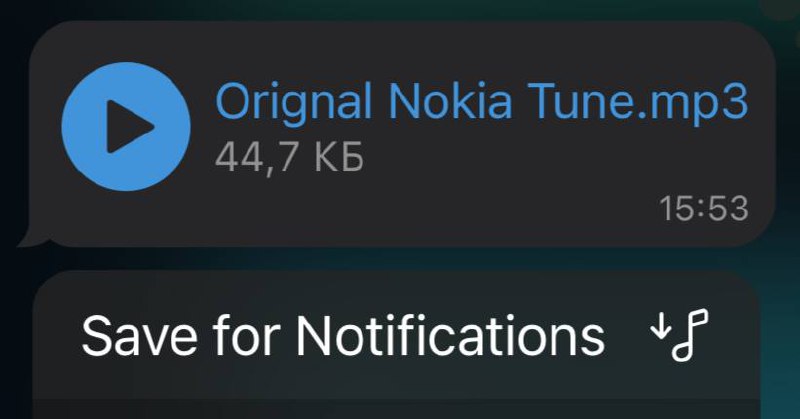Screen dimensions: 800x419
Task: Play the Orignal Nokia Tune audio
Action: (x=126, y=127)
